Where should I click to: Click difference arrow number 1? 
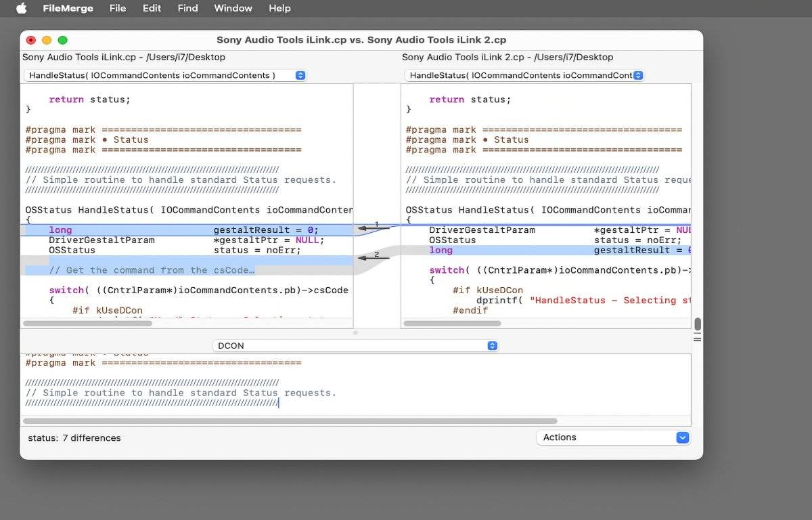[374, 228]
